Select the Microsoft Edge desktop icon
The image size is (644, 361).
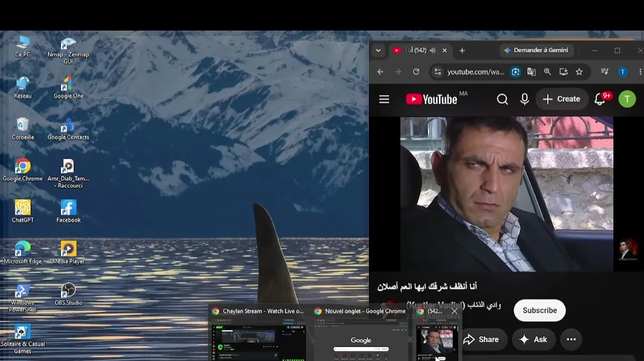(x=23, y=253)
